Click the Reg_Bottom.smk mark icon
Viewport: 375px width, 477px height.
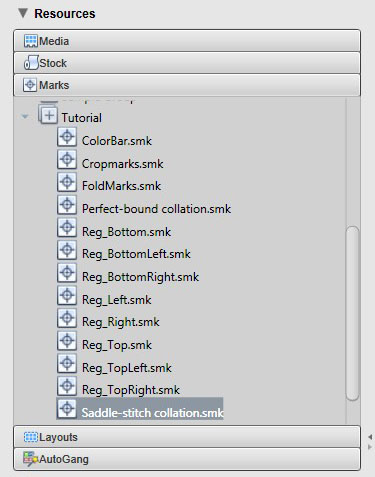67,228
